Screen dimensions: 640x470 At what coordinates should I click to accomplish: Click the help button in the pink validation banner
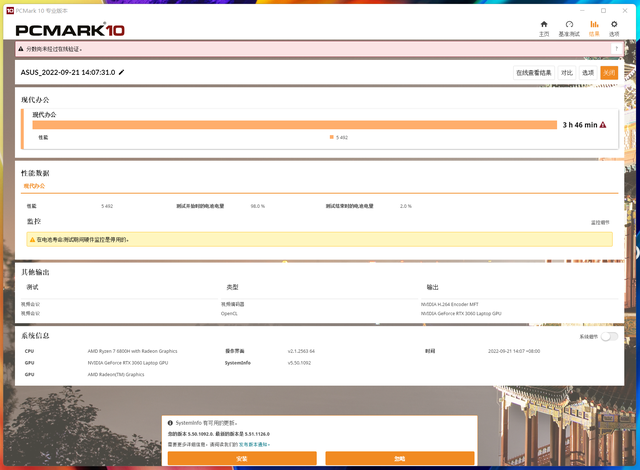[616, 49]
